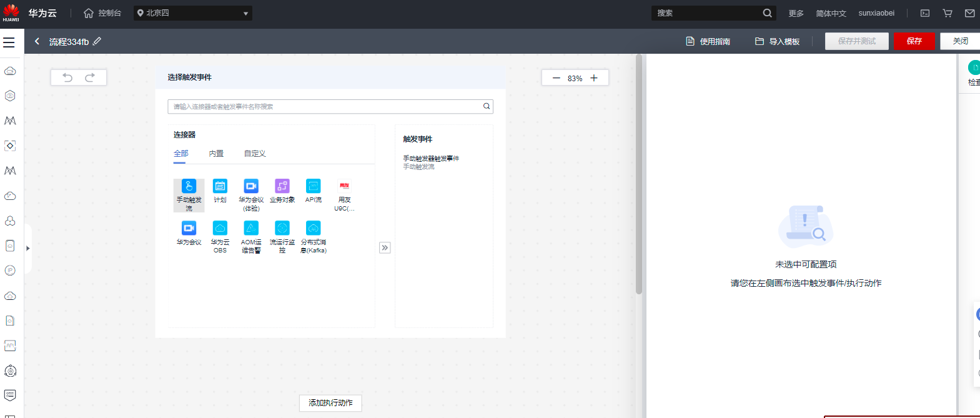Select the API流 connector icon
This screenshot has height=418, width=980.
point(314,186)
